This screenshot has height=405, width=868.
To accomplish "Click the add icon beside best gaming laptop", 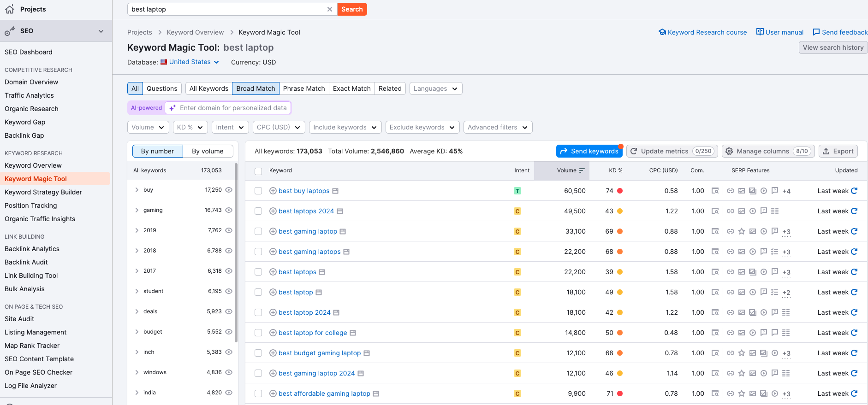I will click(273, 231).
